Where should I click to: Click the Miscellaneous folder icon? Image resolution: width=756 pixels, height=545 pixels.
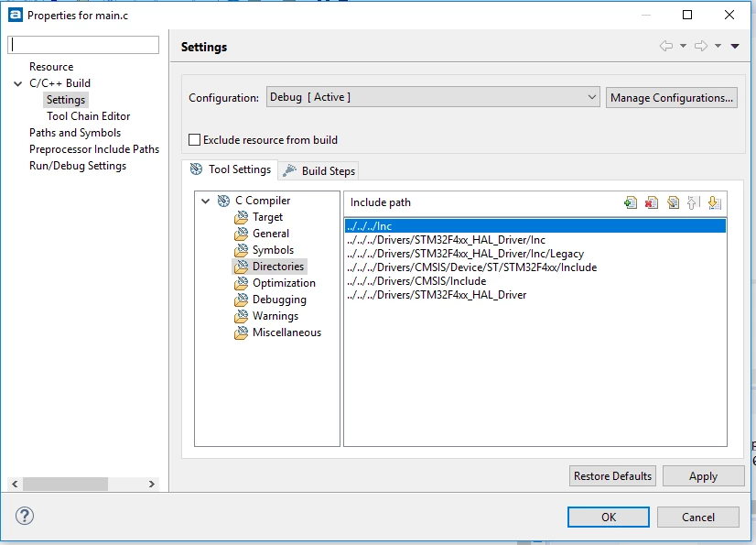[241, 332]
